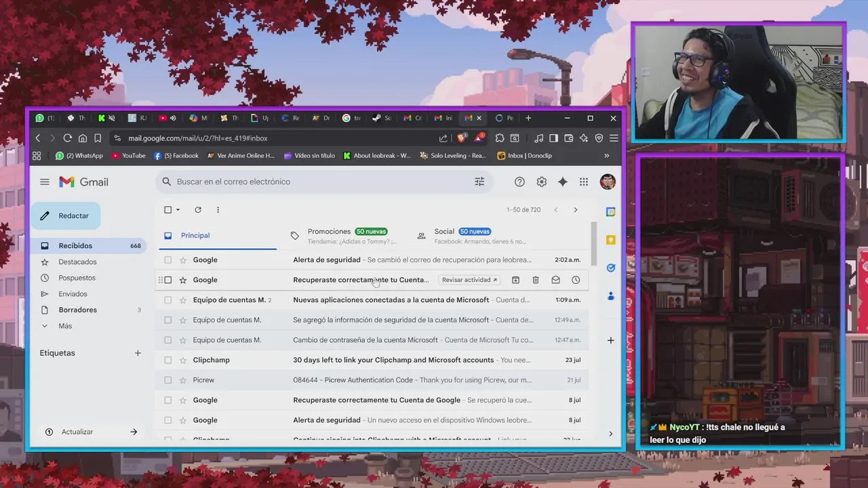The image size is (868, 488).
Task: Show more bookmarks chevron
Action: [606, 155]
